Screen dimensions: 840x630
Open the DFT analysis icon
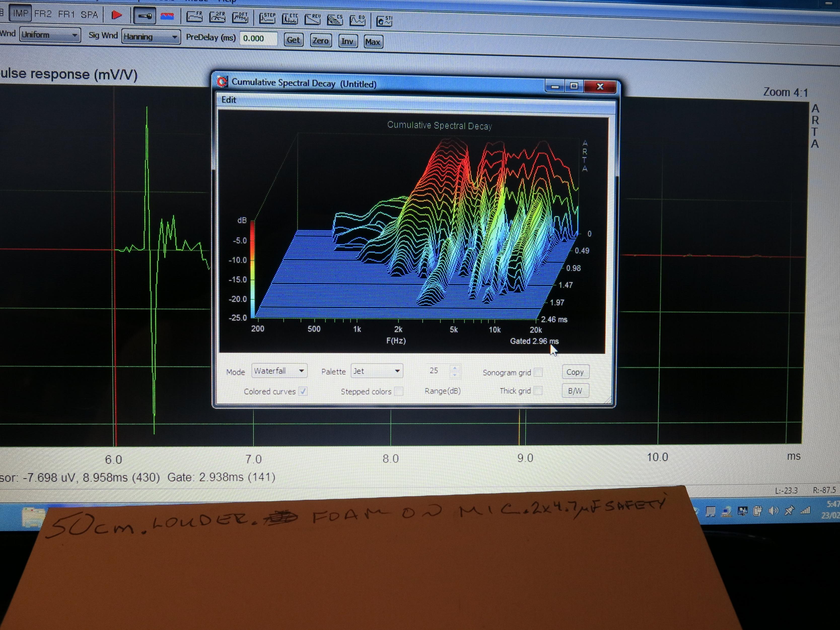240,17
